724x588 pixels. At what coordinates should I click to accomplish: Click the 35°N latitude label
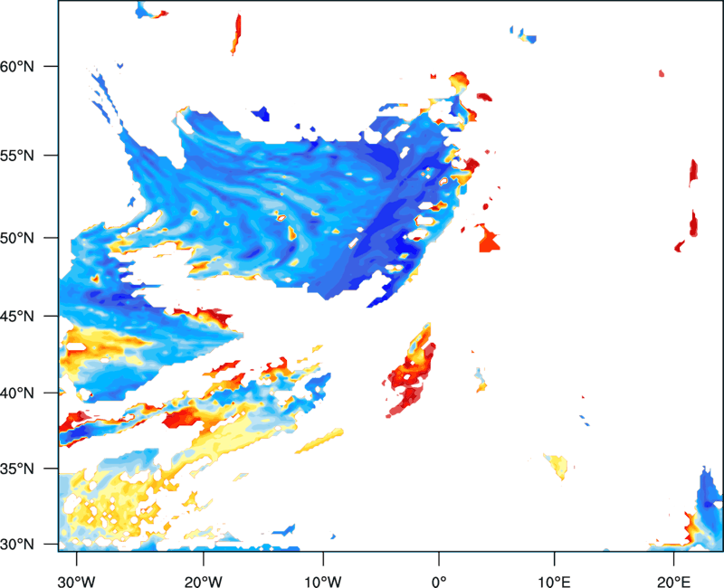point(16,469)
